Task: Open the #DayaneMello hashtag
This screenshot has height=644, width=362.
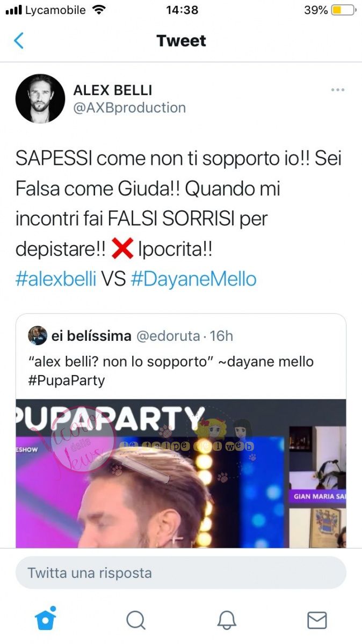Action: pos(193,279)
